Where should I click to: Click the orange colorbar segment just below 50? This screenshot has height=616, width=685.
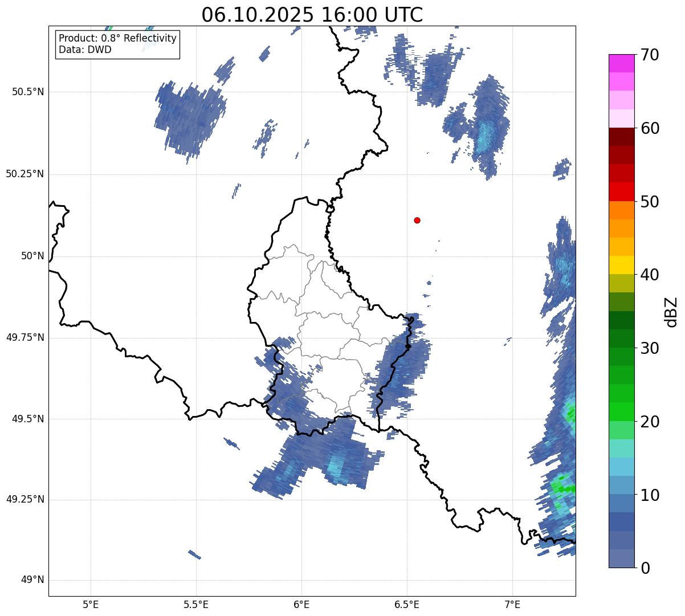(x=622, y=210)
